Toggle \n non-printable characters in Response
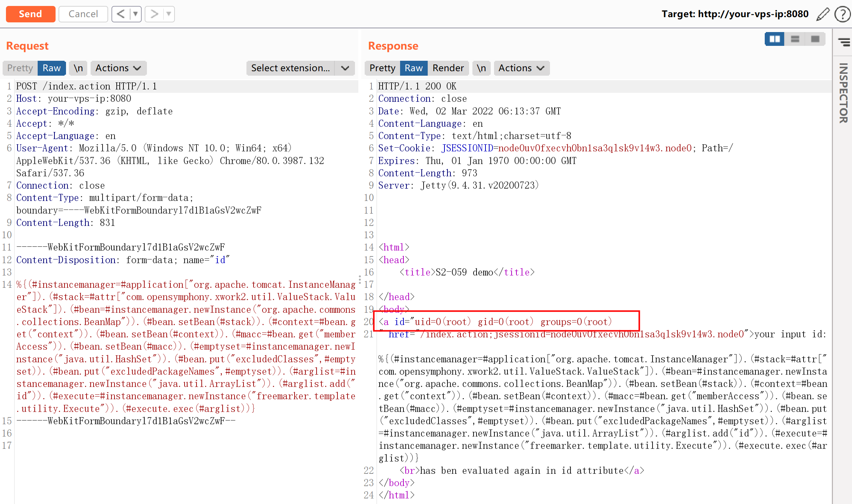This screenshot has width=852, height=504. pyautogui.click(x=481, y=68)
